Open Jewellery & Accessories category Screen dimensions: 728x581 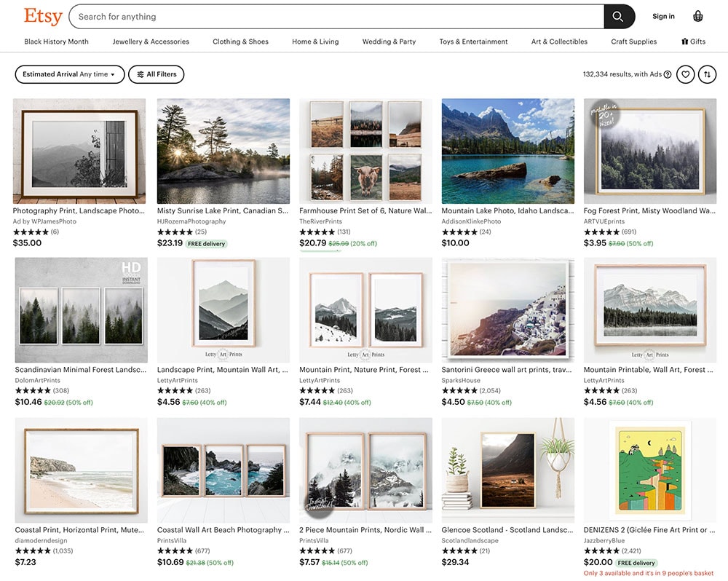tap(151, 41)
